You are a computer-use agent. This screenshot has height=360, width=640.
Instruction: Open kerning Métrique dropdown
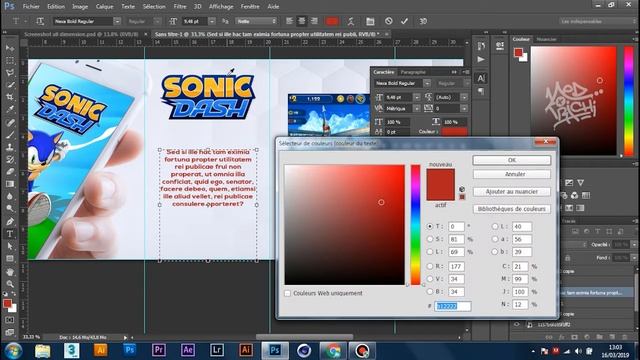[x=416, y=109]
